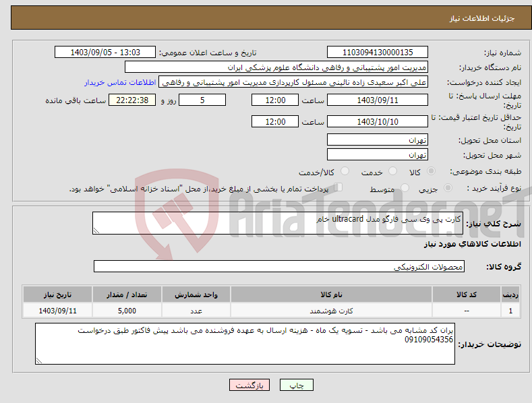
Task: Click the need date cell 1403/09/11
Action: pos(58,311)
